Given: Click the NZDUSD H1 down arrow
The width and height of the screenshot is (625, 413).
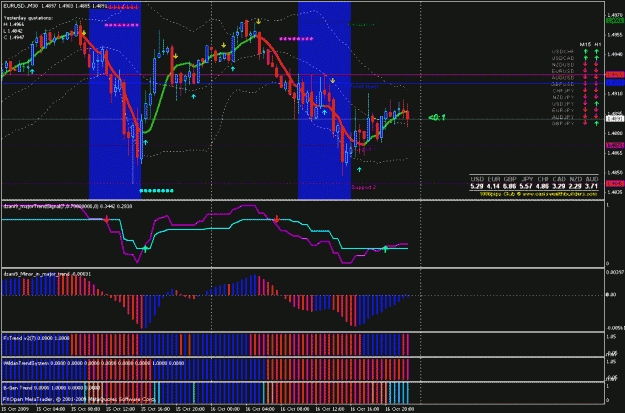Looking at the screenshot, I should tap(597, 65).
